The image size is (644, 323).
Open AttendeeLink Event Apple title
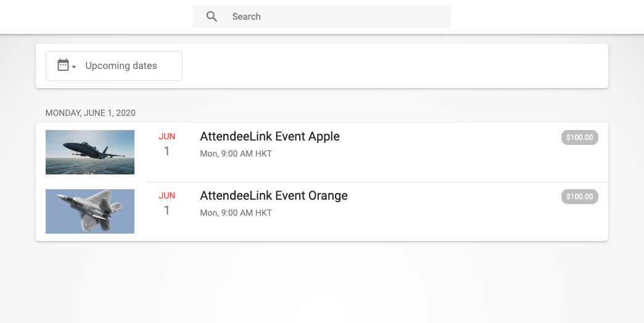pos(270,136)
